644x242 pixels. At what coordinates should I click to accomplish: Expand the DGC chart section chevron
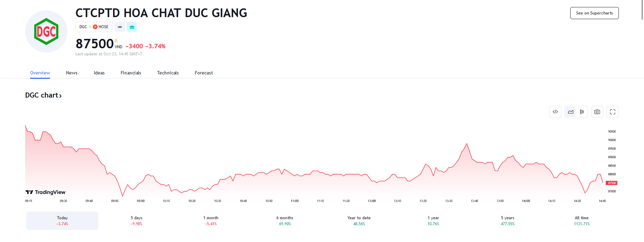tap(61, 96)
